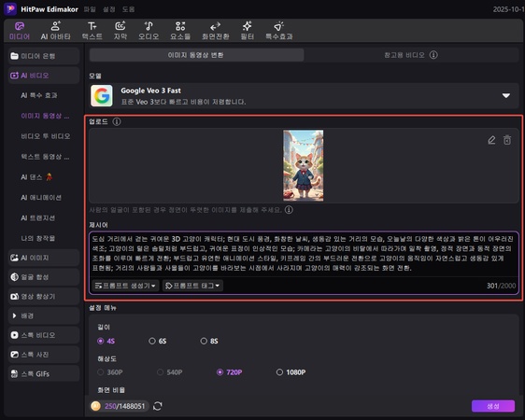Click the edit pencil icon on uploaded image
This screenshot has height=420, width=525.
[x=491, y=140]
